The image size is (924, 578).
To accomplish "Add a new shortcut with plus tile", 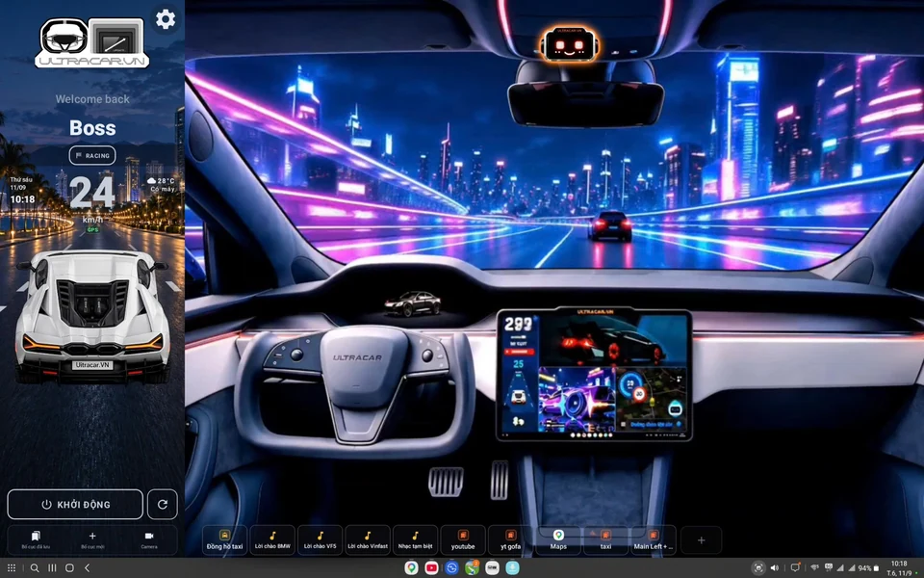I will (702, 539).
